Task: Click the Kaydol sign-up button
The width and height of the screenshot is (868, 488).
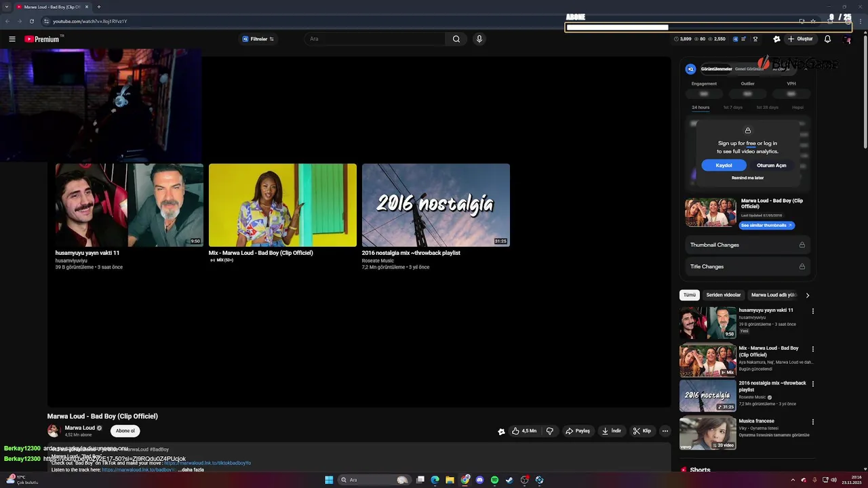Action: coord(724,165)
